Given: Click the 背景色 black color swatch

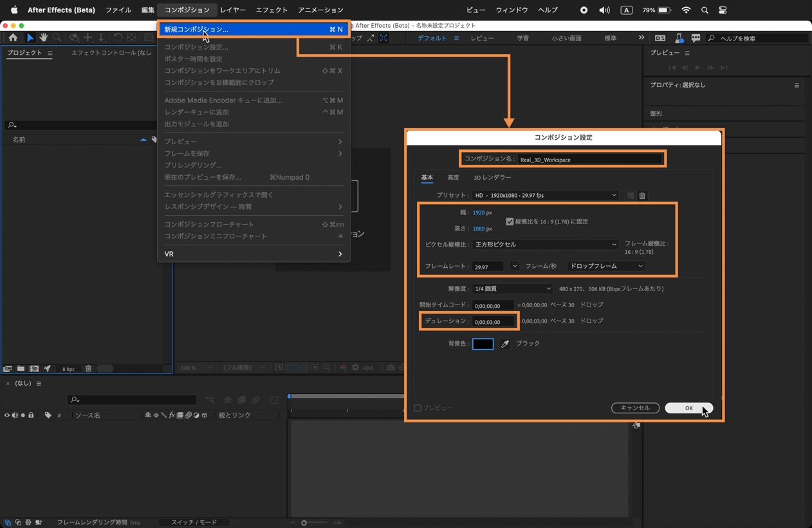Looking at the screenshot, I should (x=483, y=344).
